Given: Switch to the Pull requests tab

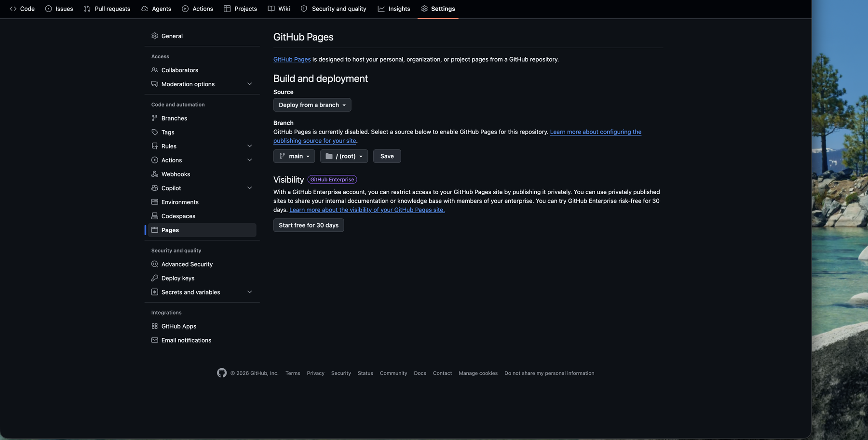Looking at the screenshot, I should point(107,9).
